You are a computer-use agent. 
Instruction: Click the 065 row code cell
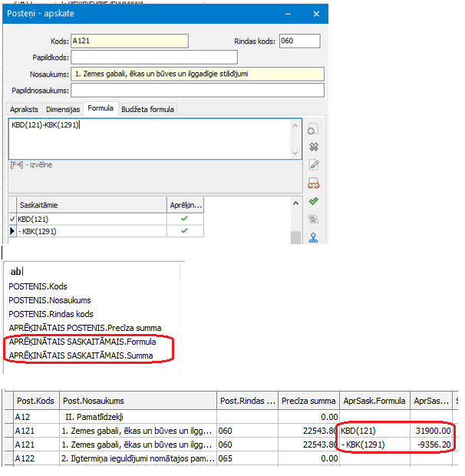[x=248, y=458]
